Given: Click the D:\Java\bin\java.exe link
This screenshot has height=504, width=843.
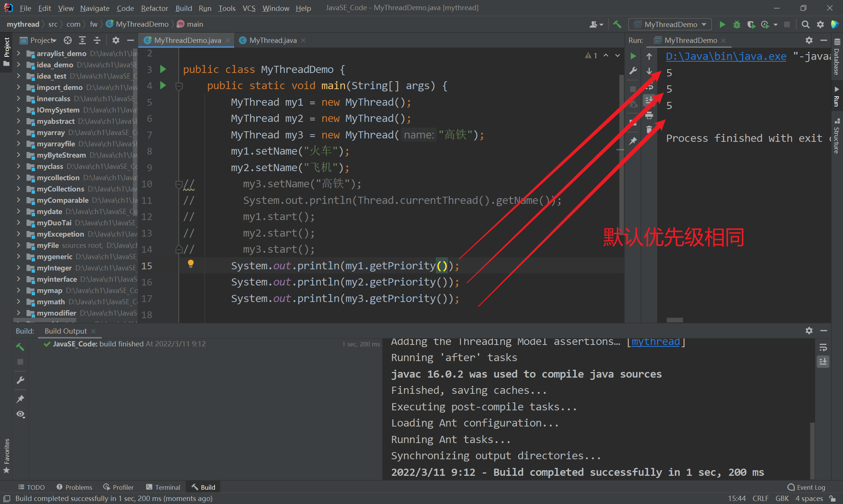Looking at the screenshot, I should click(726, 56).
